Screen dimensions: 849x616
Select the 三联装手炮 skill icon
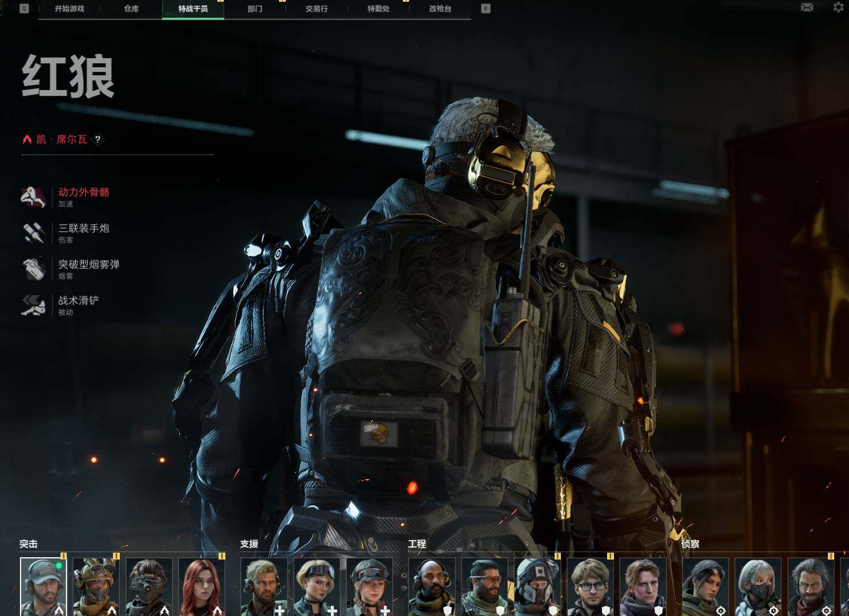(33, 233)
